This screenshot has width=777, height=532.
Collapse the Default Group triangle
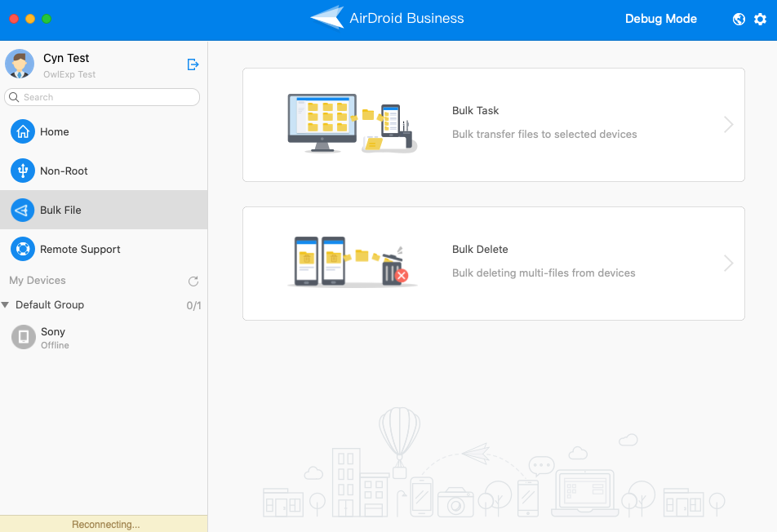pos(5,304)
